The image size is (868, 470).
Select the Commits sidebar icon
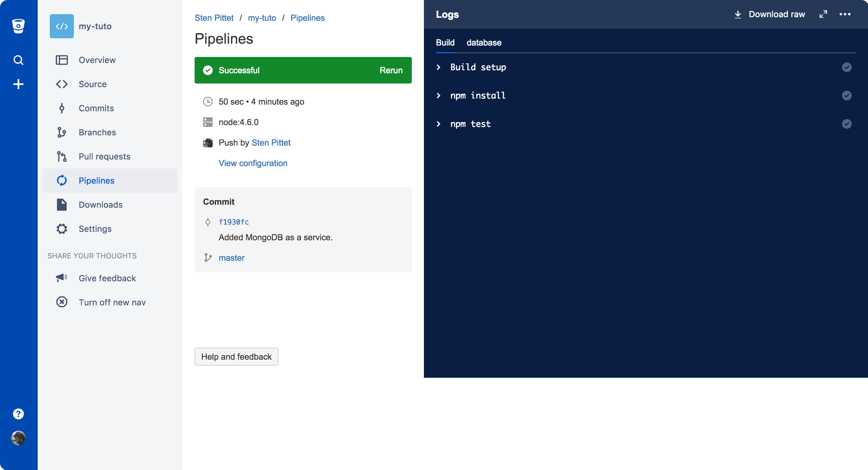tap(62, 108)
